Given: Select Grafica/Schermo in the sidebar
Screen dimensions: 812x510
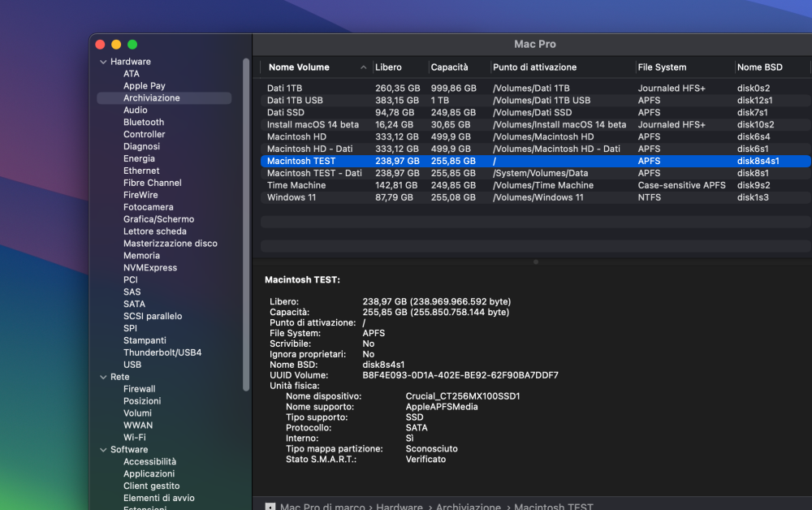Looking at the screenshot, I should point(158,219).
